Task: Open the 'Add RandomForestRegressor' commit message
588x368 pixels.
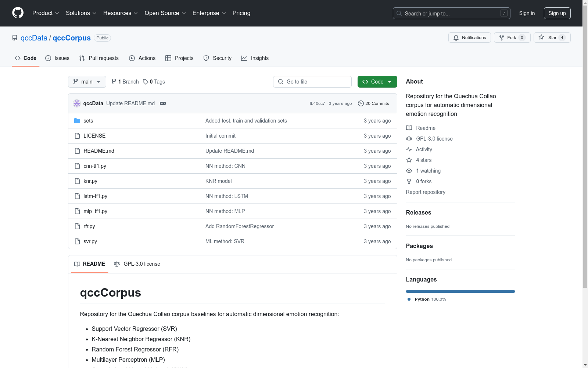Action: (x=240, y=226)
